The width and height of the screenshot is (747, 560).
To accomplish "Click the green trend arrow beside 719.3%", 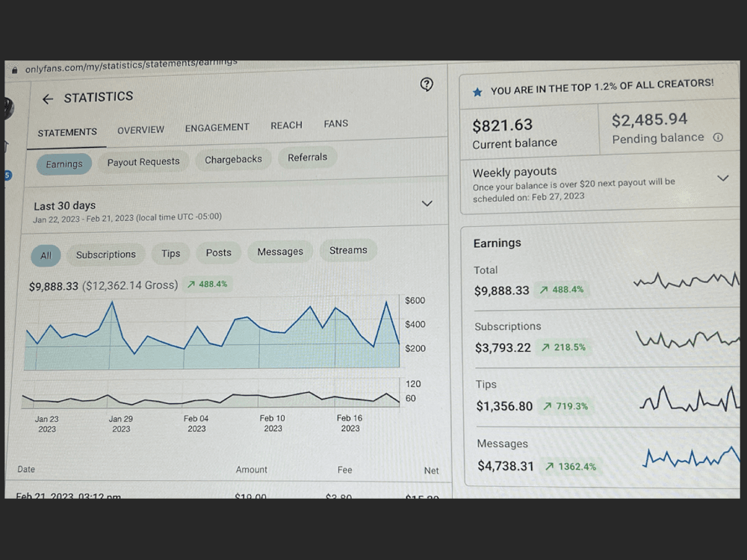I will pyautogui.click(x=548, y=406).
